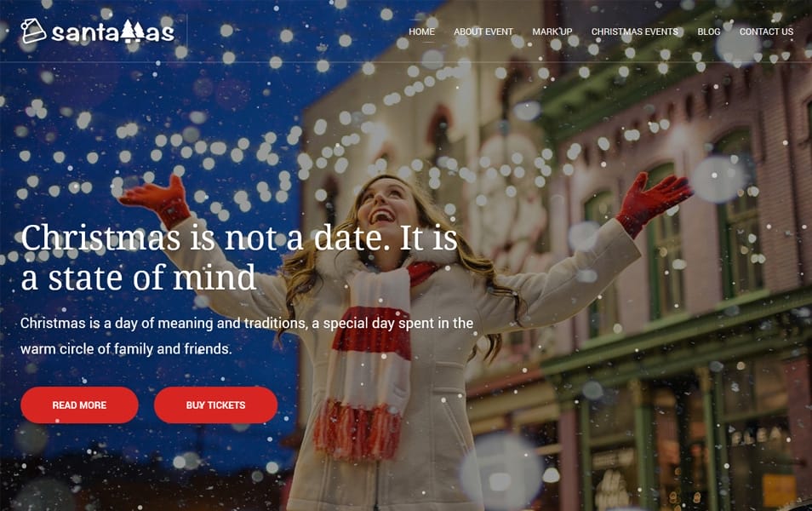Open the Contact Us page
Screen dimensions: 812x511
[x=766, y=32]
